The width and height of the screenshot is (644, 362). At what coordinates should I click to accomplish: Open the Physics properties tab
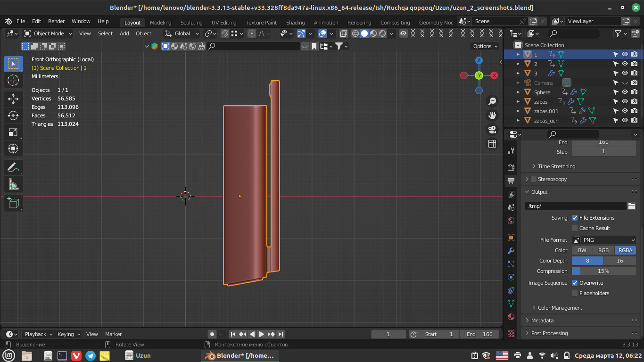pyautogui.click(x=511, y=277)
